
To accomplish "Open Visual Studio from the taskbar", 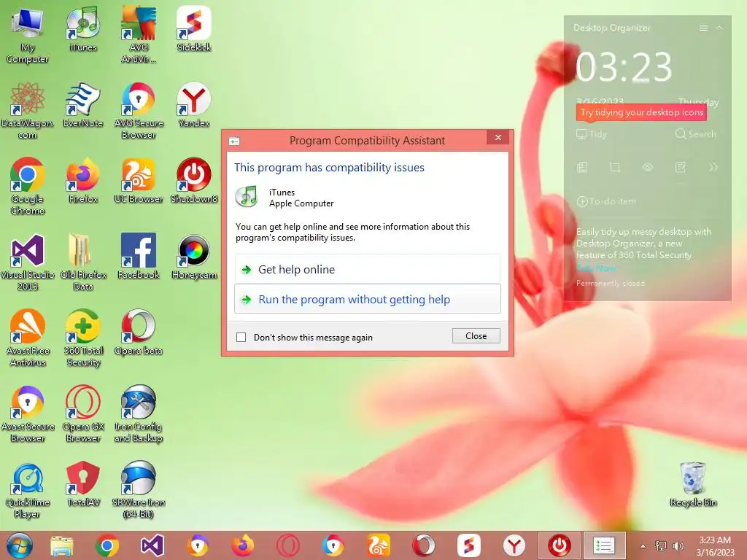I will point(152,545).
